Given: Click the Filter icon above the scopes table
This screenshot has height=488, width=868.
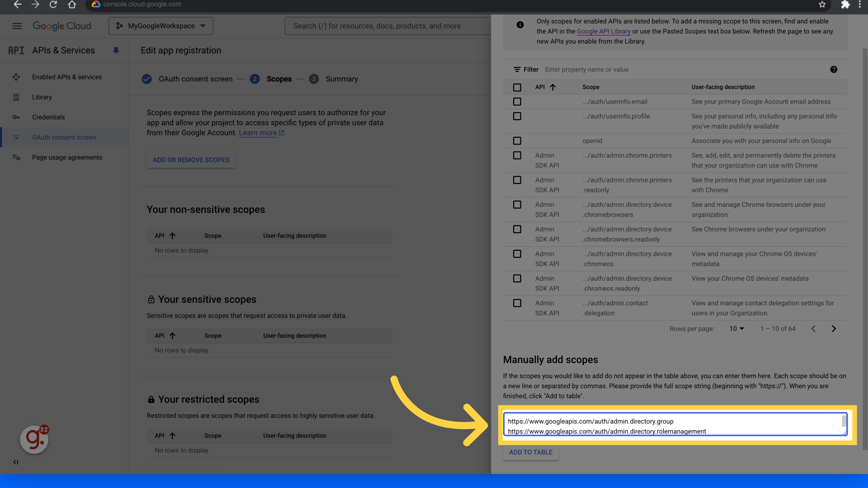Looking at the screenshot, I should [x=517, y=70].
